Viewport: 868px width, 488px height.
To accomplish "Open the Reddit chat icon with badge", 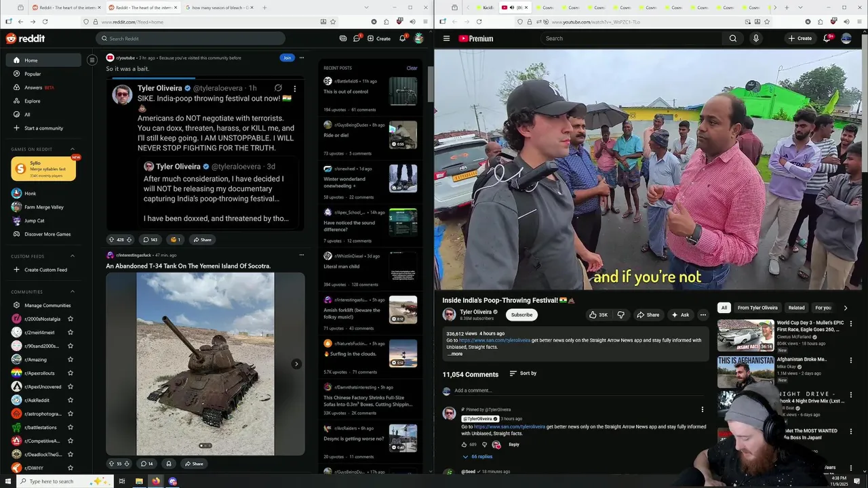I will (357, 39).
